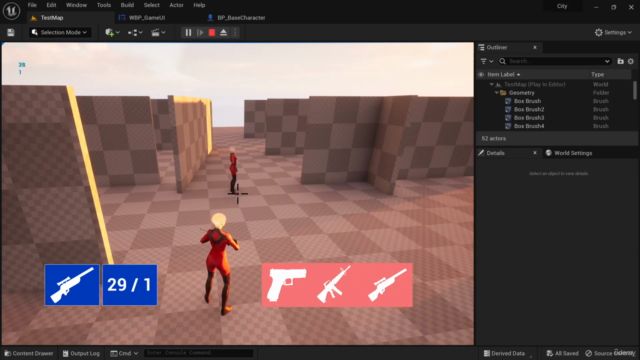The width and height of the screenshot is (640, 360).
Task: Click the enemy character near the crosshair
Action: (x=233, y=170)
